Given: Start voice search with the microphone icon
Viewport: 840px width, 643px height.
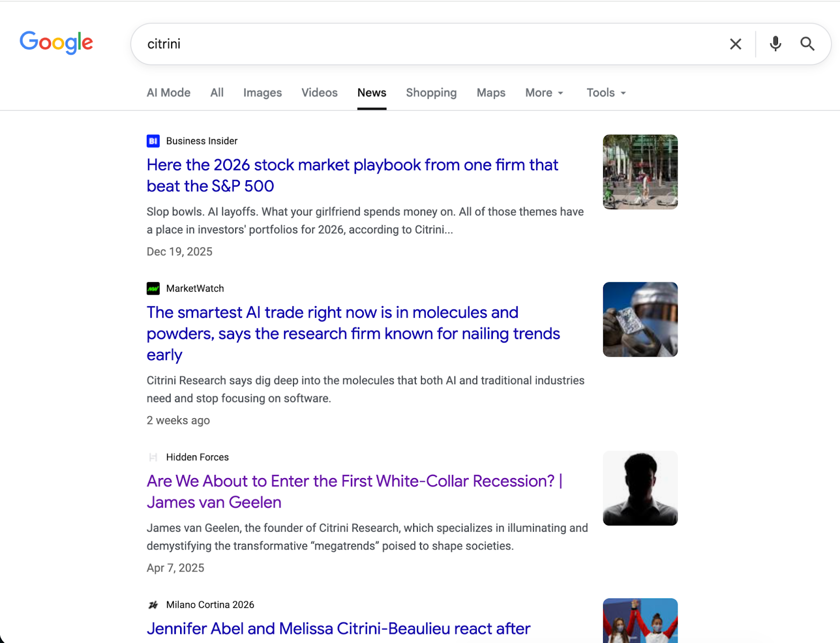Looking at the screenshot, I should click(775, 44).
